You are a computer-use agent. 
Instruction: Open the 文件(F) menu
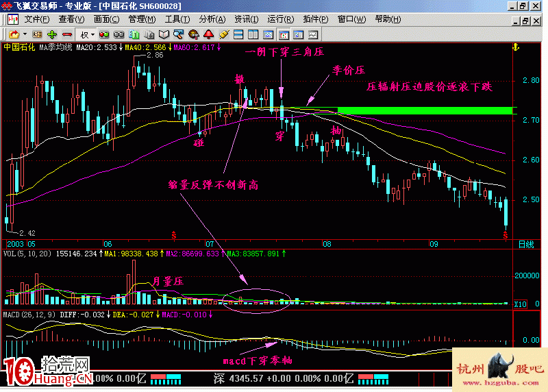point(37,19)
